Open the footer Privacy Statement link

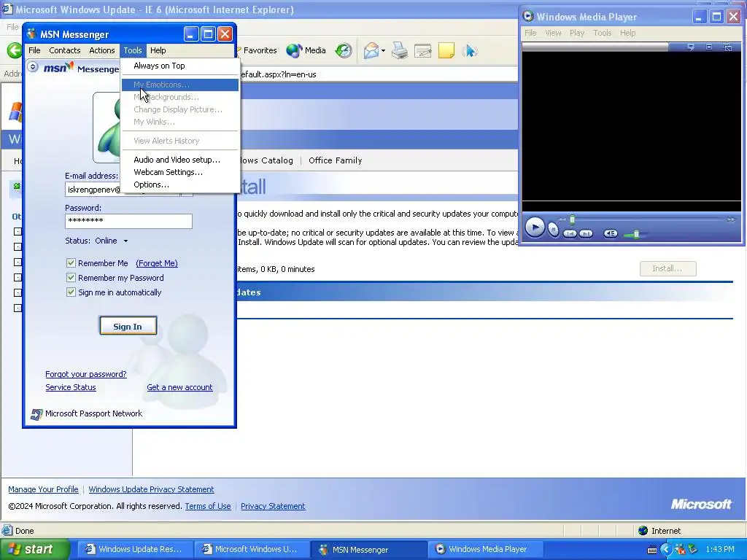pos(273,506)
